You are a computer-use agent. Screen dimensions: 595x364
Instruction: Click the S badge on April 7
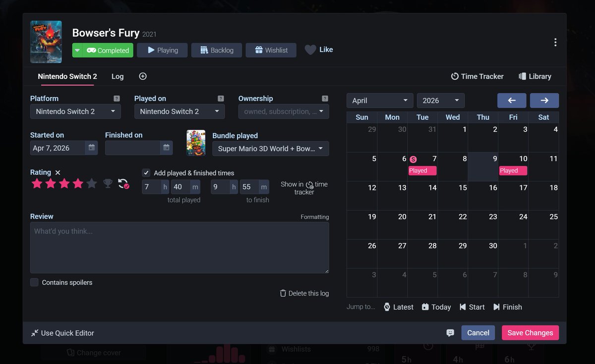click(x=413, y=159)
